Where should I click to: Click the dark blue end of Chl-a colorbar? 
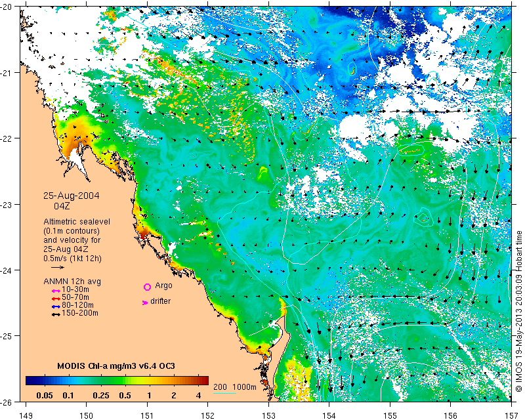[x=30, y=381]
